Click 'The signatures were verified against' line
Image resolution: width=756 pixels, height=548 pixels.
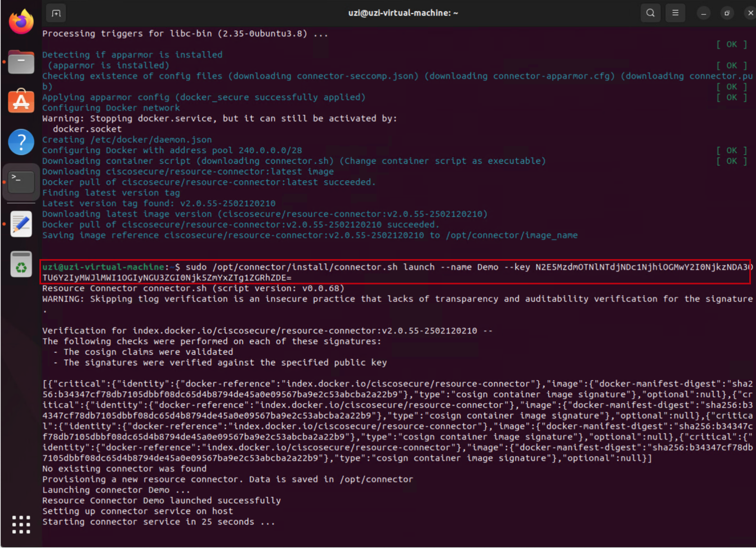click(x=220, y=363)
